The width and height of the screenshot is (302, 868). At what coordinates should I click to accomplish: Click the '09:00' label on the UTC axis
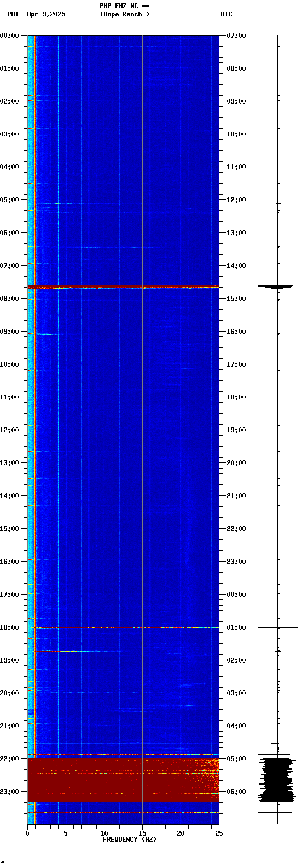236,101
